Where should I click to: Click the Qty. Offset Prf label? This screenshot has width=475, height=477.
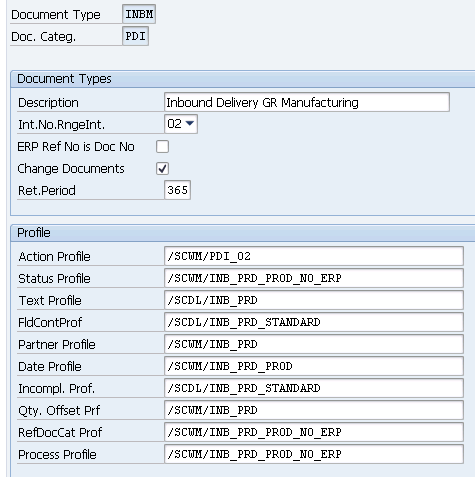click(x=59, y=411)
